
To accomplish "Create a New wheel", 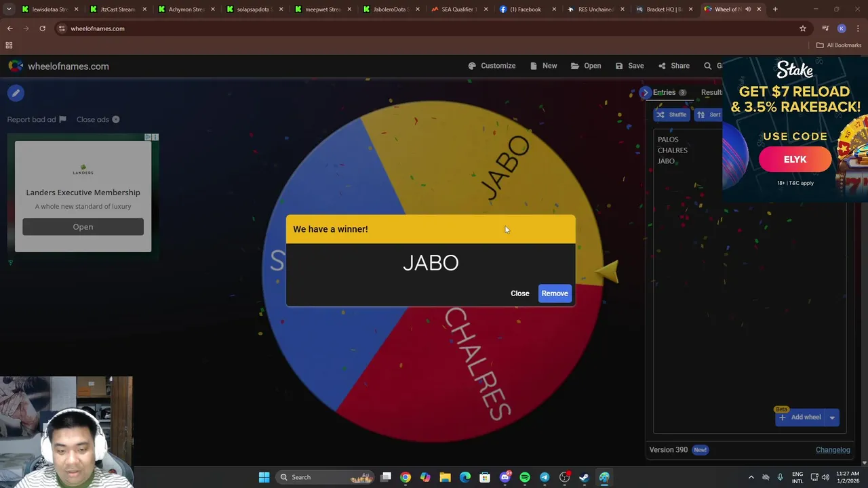I will pos(543,66).
